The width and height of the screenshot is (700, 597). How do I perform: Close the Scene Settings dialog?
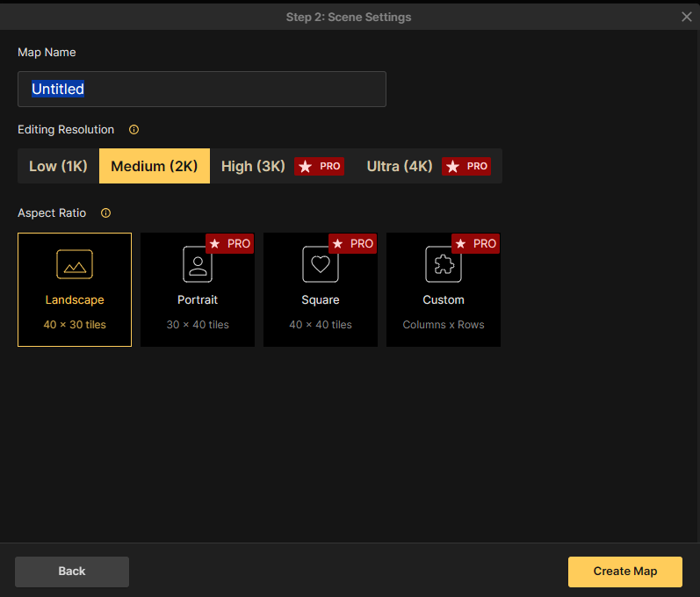point(687,17)
